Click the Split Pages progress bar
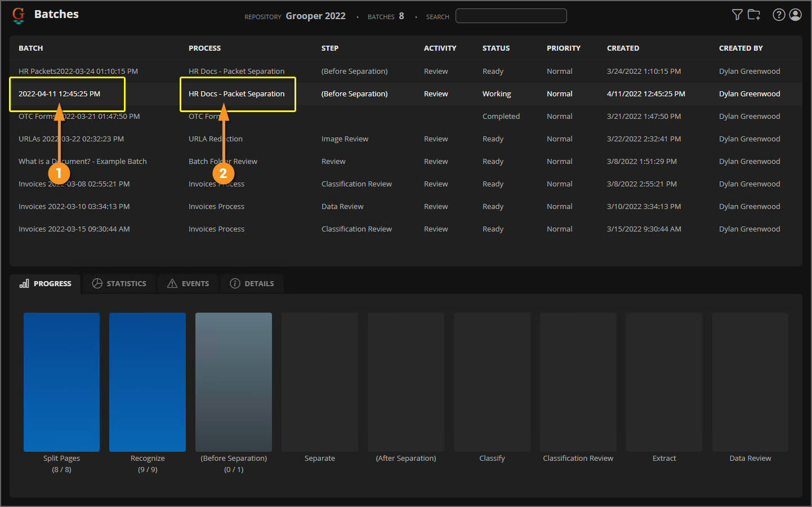This screenshot has height=507, width=812. pyautogui.click(x=62, y=382)
